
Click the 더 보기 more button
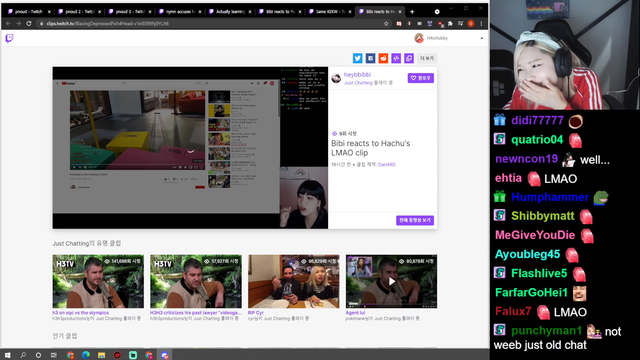coord(427,58)
